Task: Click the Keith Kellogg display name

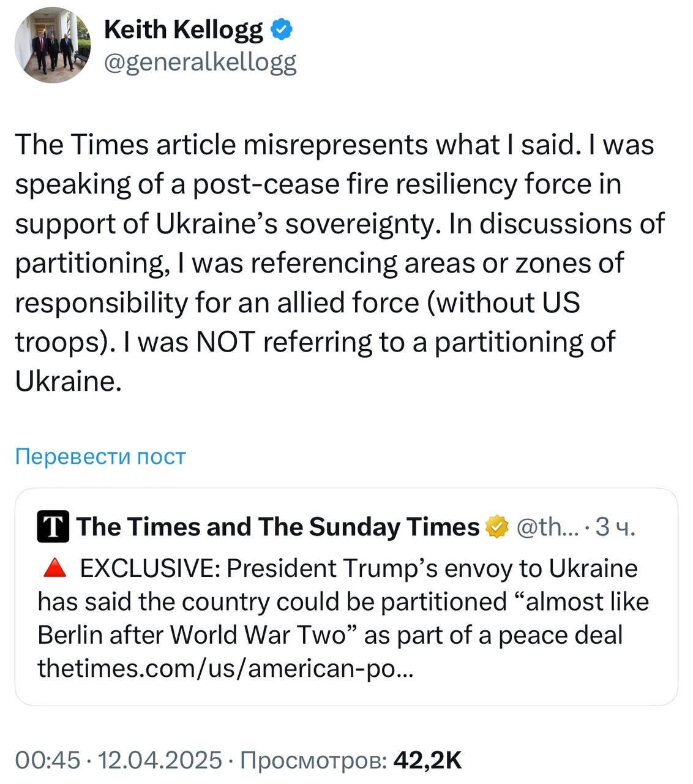Action: [183, 29]
